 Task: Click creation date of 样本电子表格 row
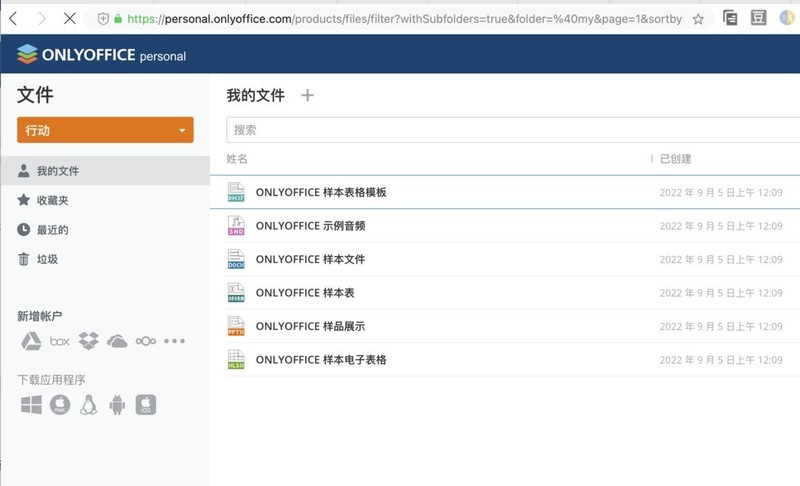[721, 360]
